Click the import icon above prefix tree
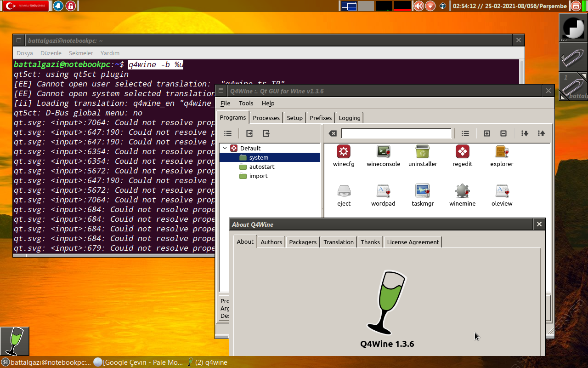This screenshot has width=588, height=368. [x=266, y=133]
